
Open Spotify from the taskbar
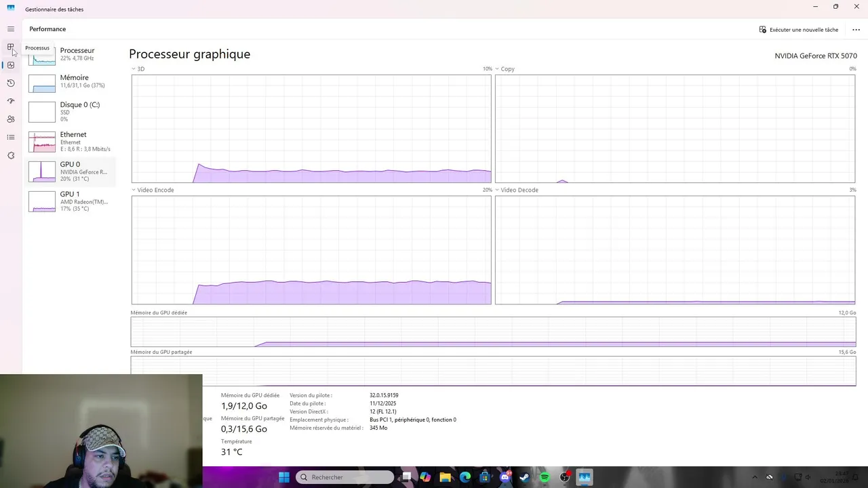(x=545, y=477)
